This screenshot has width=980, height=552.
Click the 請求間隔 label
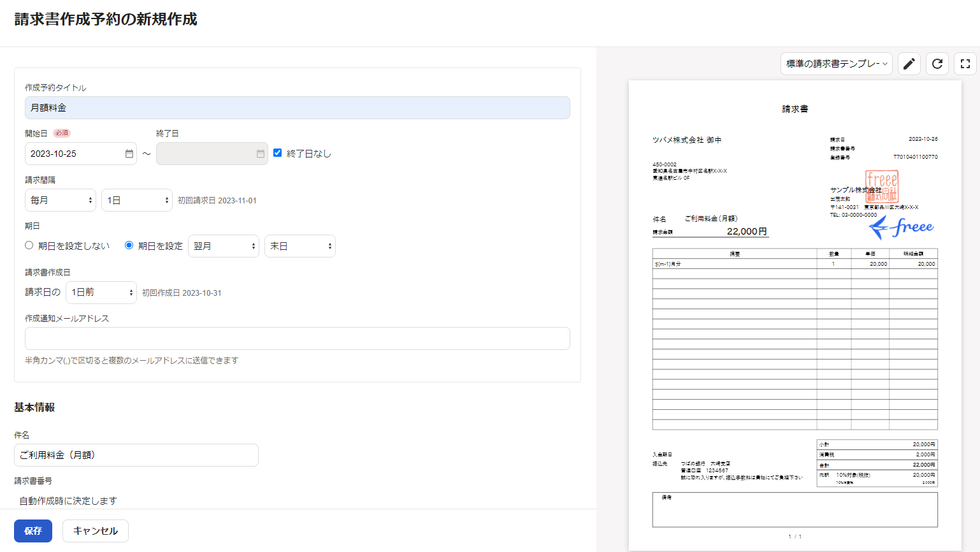[x=40, y=180]
